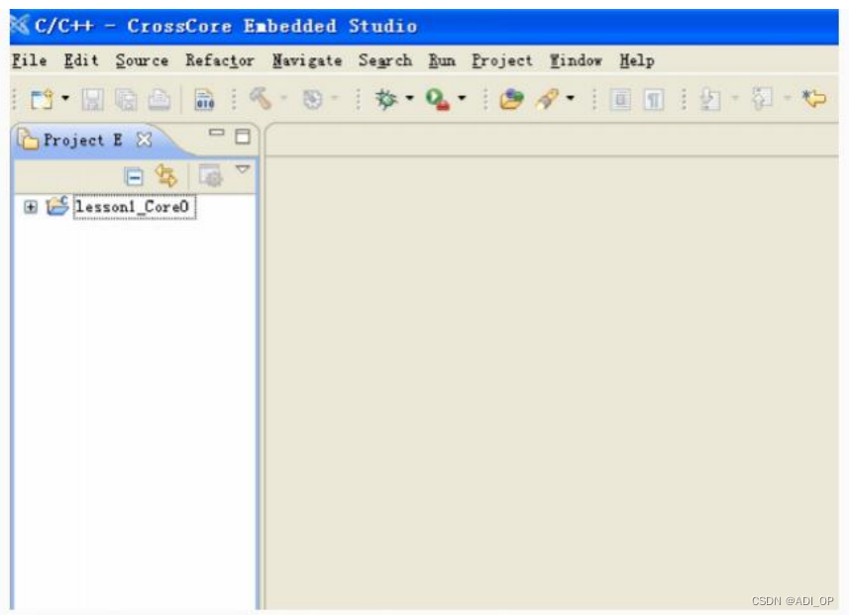Open the Search flashlight dropdown arrow
This screenshot has height=616, width=849.
coord(570,98)
